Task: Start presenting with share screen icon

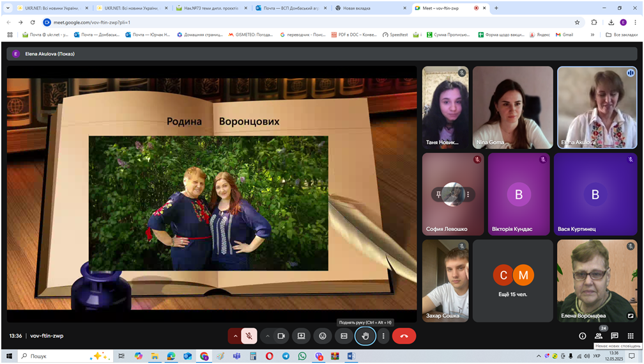Action: [301, 336]
